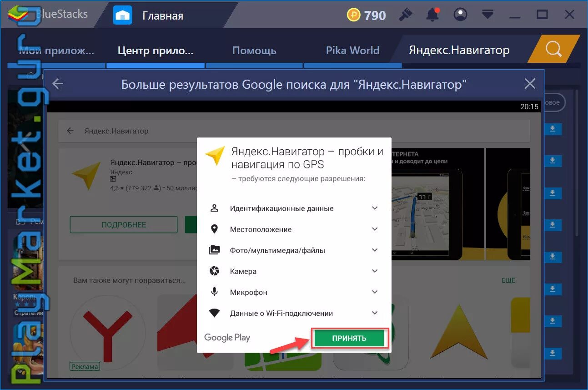Click the ЕЩЁ link in recommendations
Screen dimensions: 588x390
tap(508, 280)
